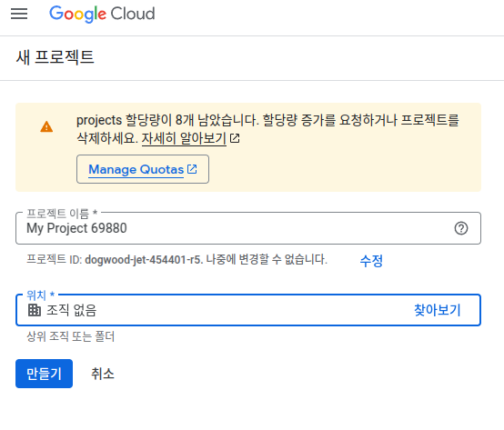Open the help question-mark icon in project name

pos(461,228)
